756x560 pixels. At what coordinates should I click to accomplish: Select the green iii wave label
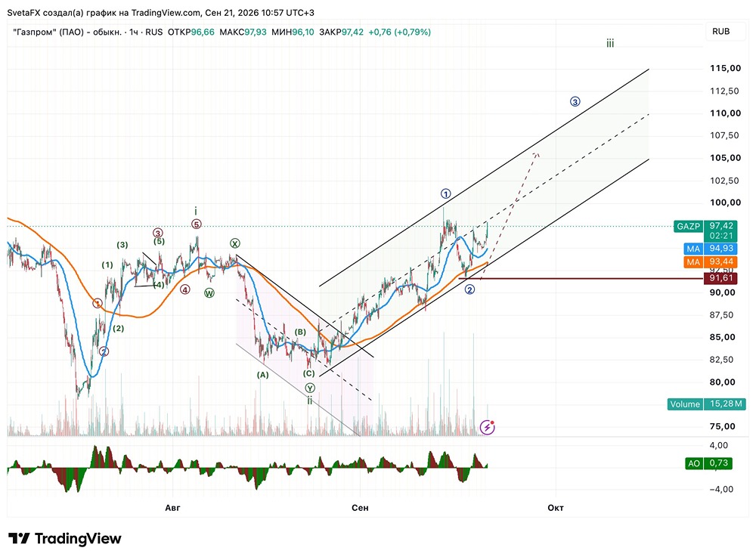pos(610,43)
